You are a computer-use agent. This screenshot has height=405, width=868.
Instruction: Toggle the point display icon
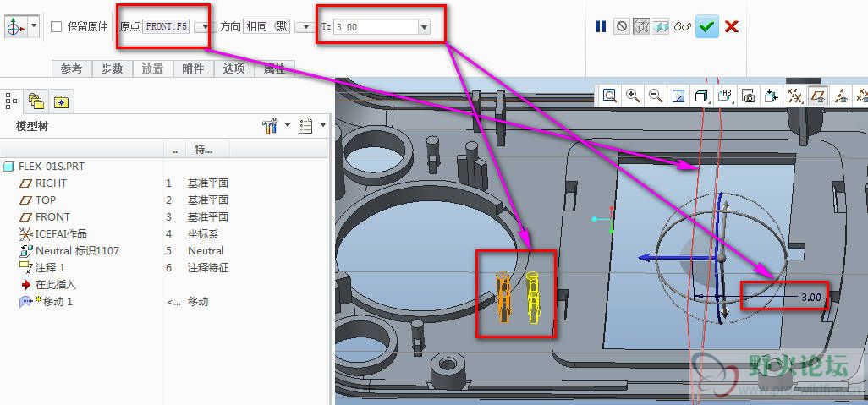862,96
